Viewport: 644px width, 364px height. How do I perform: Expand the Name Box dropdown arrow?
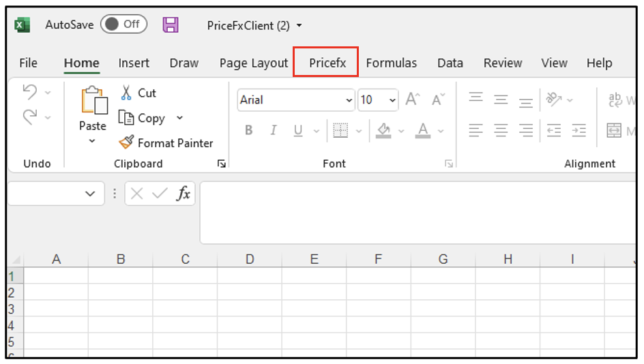point(90,194)
